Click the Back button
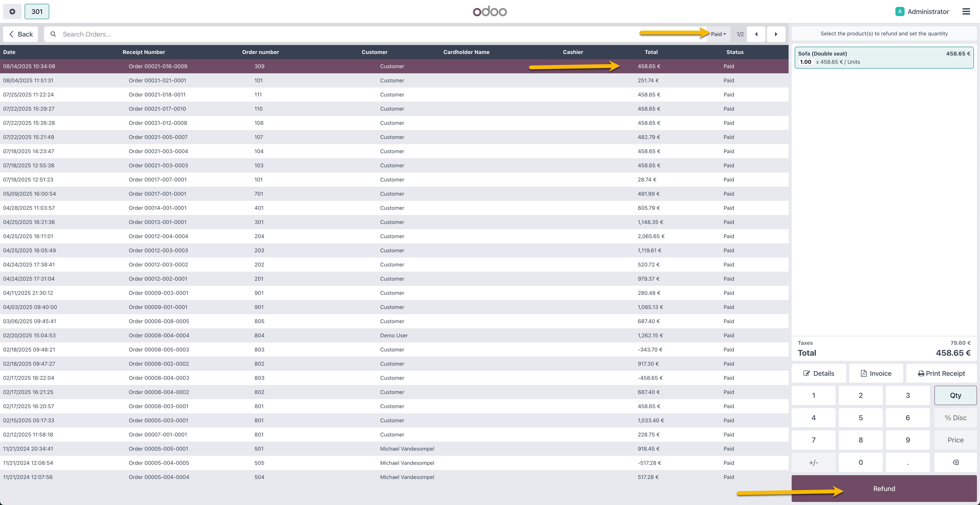 pyautogui.click(x=20, y=34)
